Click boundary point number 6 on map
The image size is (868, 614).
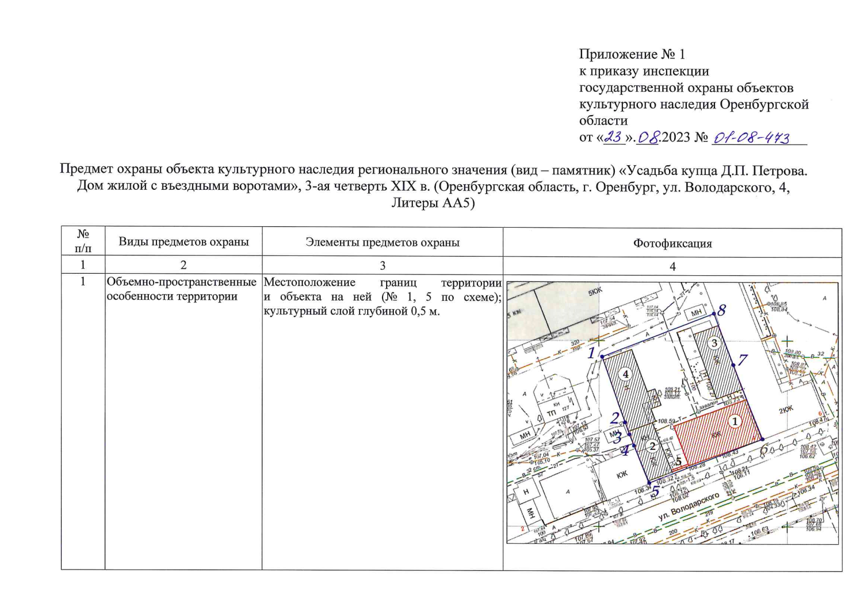coord(764,450)
